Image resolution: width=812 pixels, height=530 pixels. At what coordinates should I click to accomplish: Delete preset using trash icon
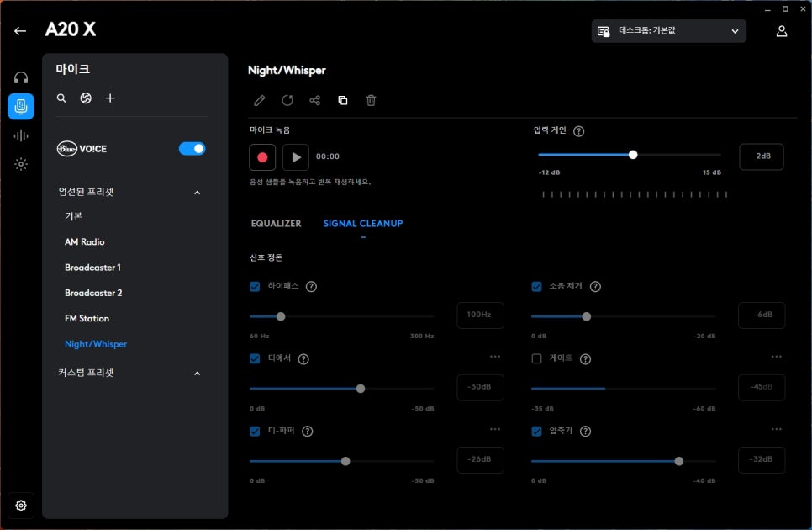point(371,101)
